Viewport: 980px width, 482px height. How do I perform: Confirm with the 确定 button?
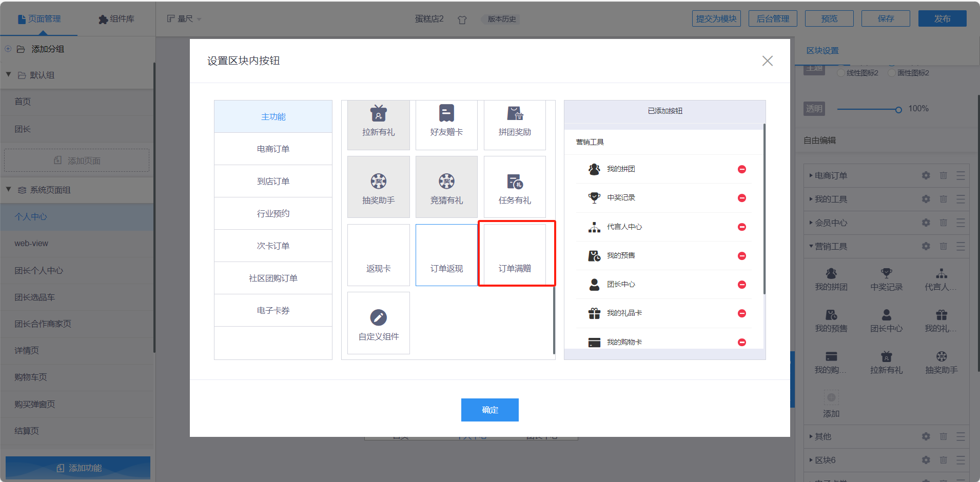(490, 410)
